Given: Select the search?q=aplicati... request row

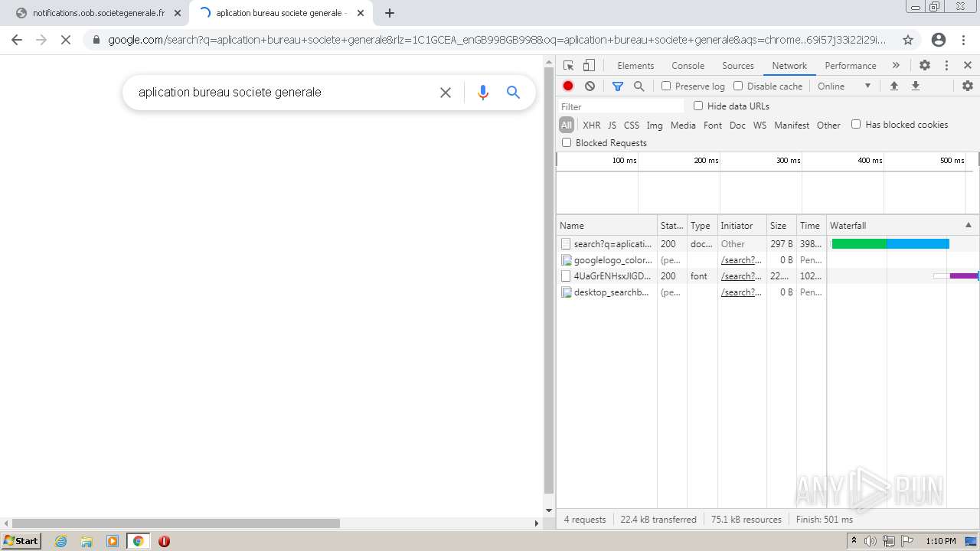Looking at the screenshot, I should (767, 244).
